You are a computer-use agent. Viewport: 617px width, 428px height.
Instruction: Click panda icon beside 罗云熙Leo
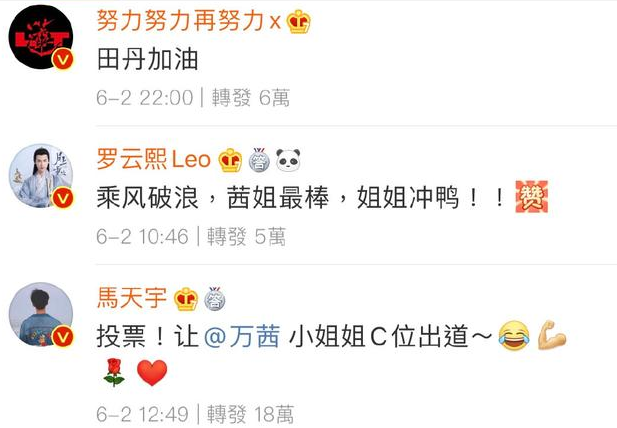coord(288,160)
